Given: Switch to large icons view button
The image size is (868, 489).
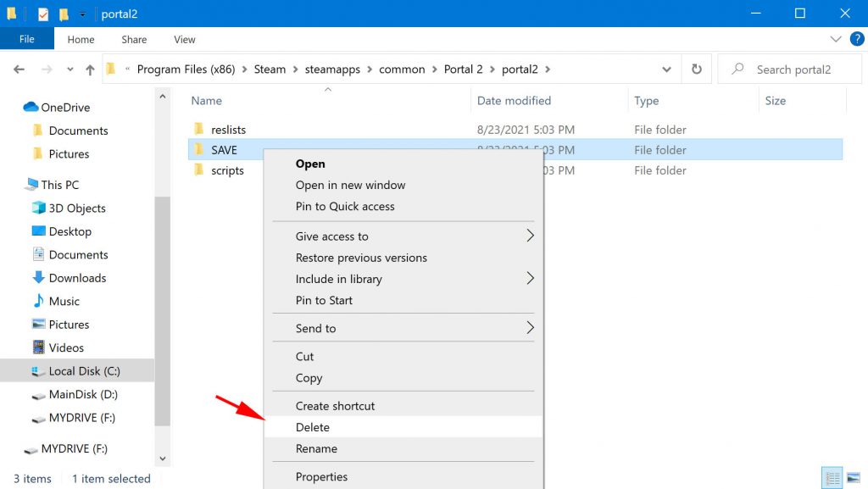Looking at the screenshot, I should click(854, 477).
